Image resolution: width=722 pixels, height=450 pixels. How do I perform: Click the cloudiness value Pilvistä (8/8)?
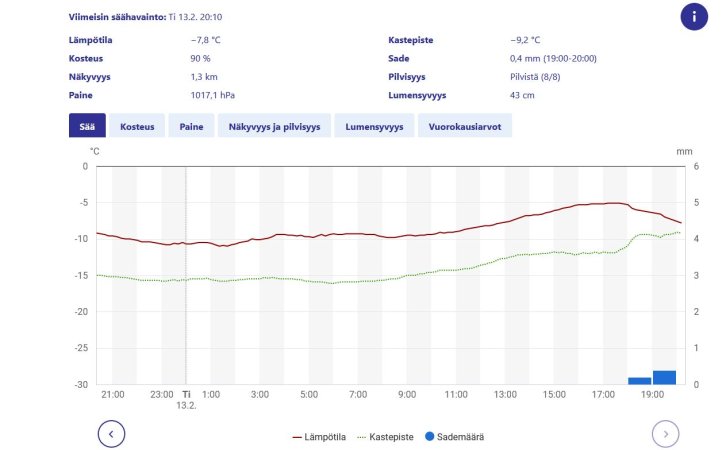click(535, 77)
